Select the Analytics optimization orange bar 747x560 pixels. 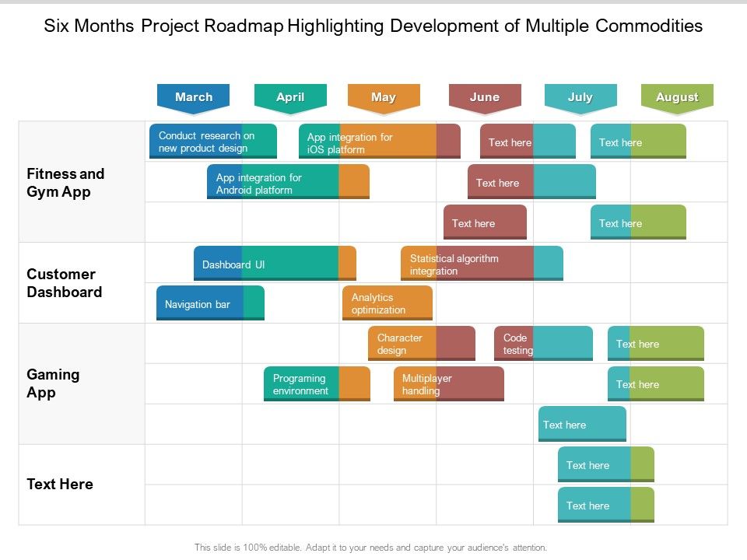coord(387,303)
